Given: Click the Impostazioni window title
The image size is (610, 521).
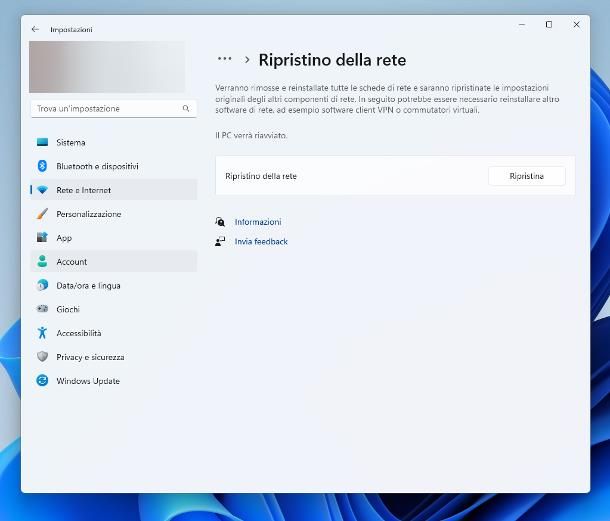Looking at the screenshot, I should point(71,30).
